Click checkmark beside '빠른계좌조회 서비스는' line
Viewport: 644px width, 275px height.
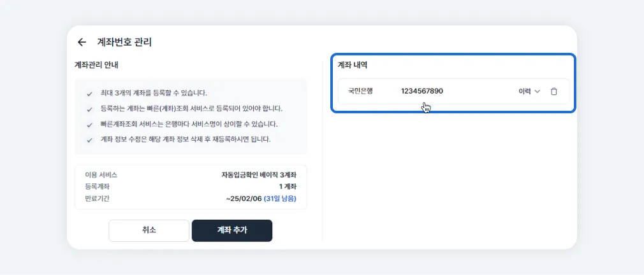click(90, 124)
